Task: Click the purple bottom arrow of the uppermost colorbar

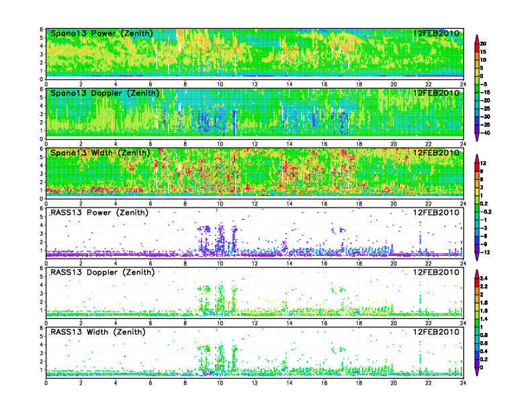Action: [x=476, y=138]
